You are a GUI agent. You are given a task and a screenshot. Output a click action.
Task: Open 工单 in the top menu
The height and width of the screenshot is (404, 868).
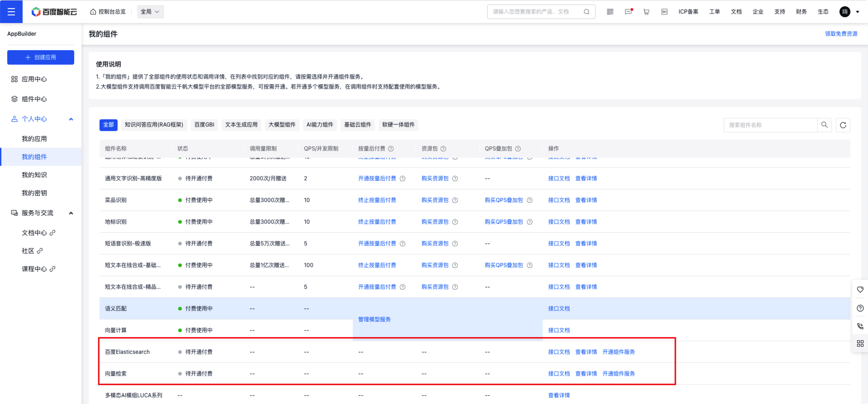(714, 12)
